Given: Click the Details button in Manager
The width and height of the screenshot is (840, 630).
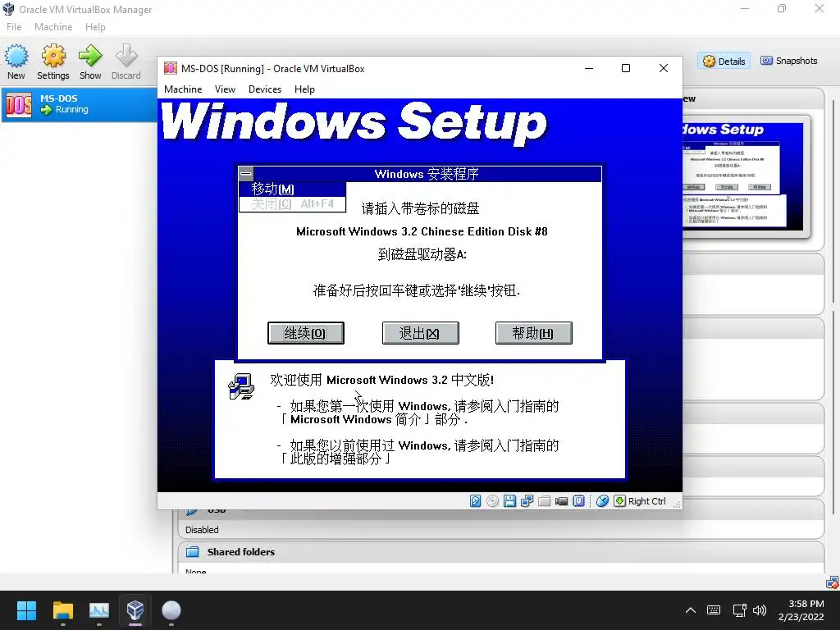Looking at the screenshot, I should pos(724,61).
